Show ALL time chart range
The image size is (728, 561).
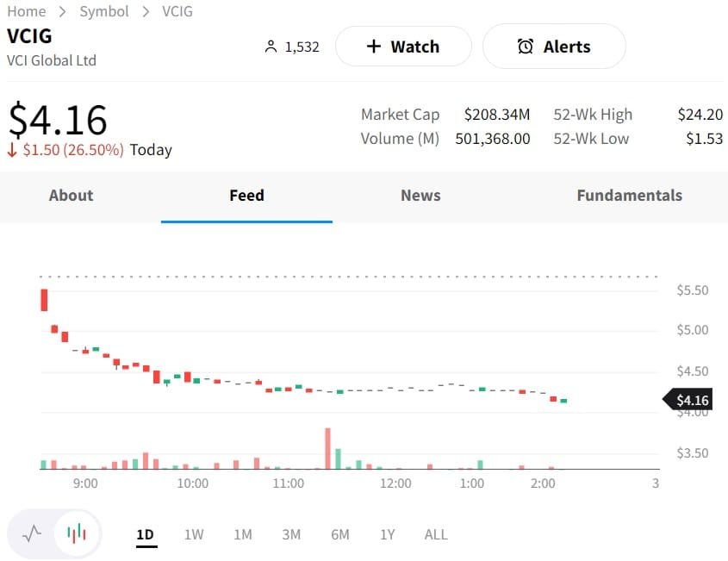436,534
